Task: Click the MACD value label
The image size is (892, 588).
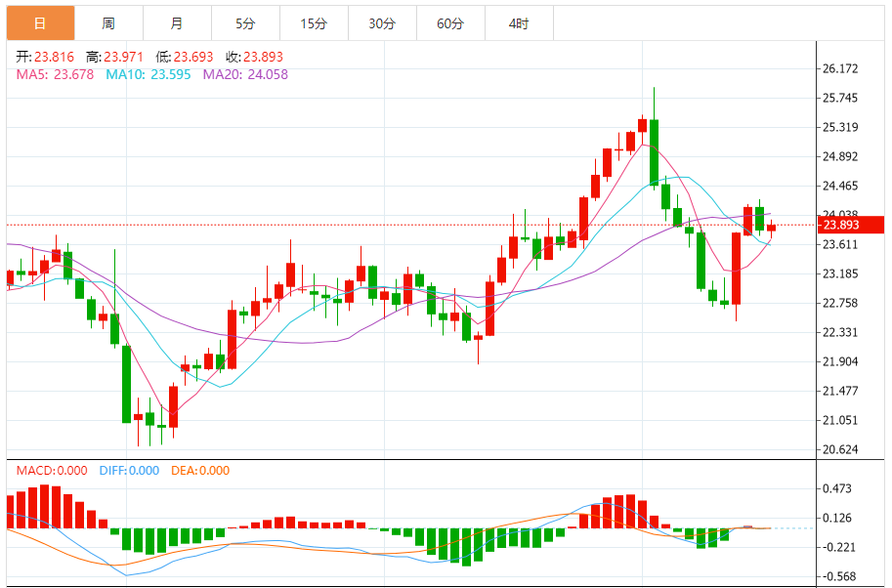Action: tap(52, 471)
